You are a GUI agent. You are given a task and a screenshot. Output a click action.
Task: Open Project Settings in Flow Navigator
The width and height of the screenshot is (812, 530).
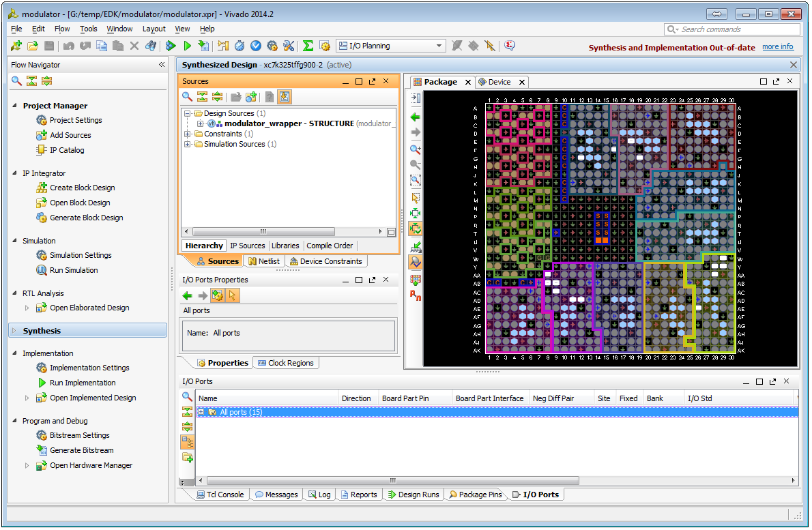[x=76, y=120]
